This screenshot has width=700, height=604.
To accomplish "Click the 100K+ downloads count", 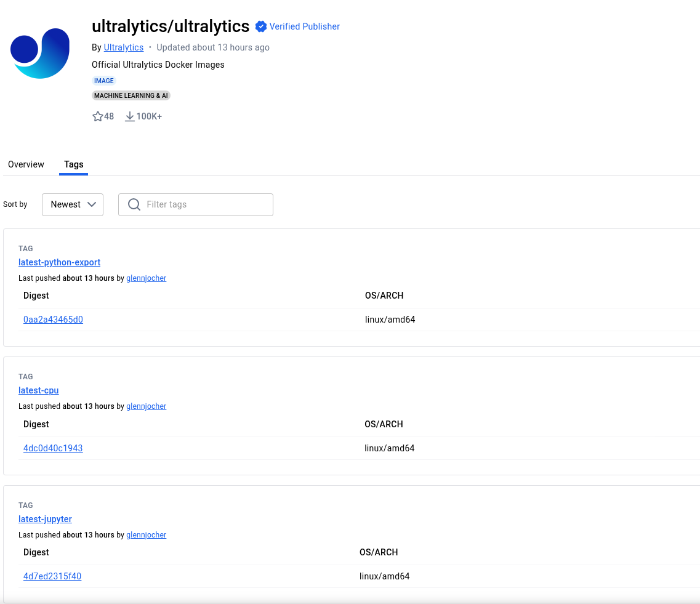I will pos(149,116).
